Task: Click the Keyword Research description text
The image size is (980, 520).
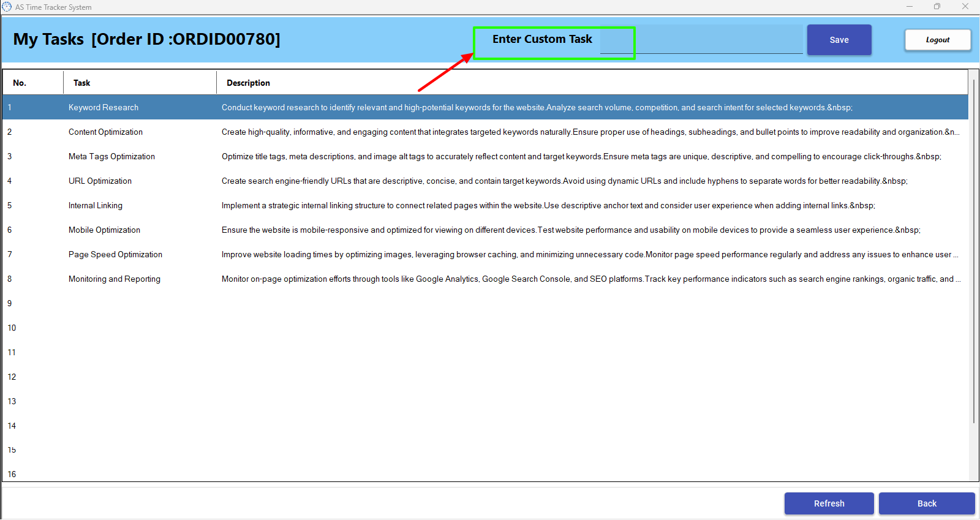Action: 537,107
